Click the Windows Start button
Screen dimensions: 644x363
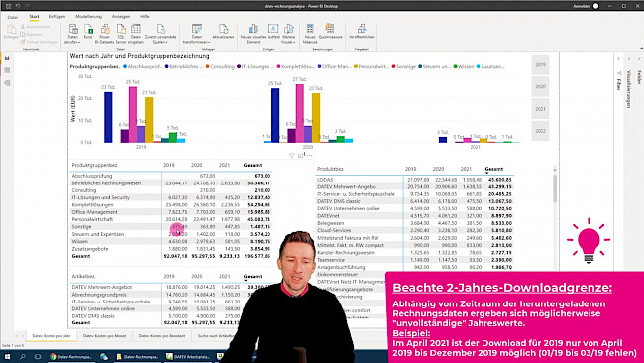[x=7, y=356]
